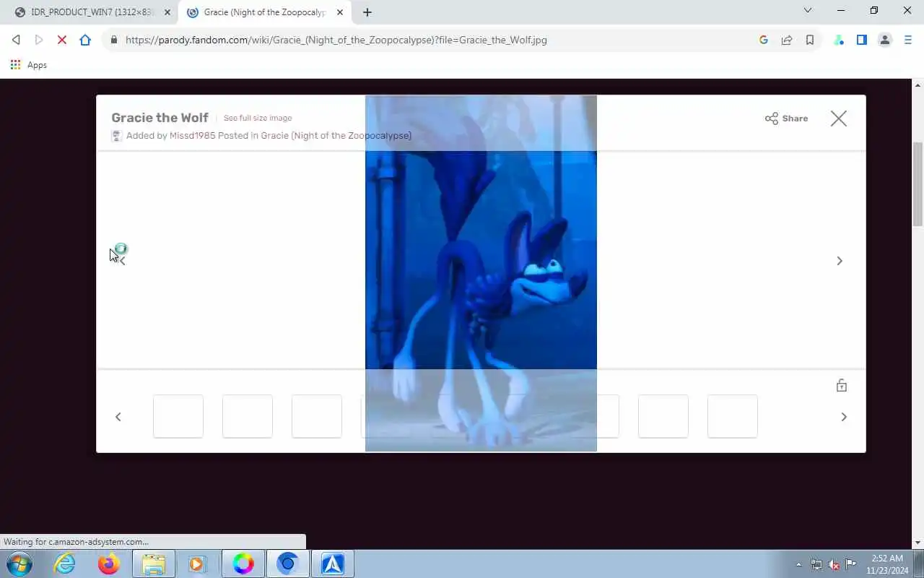Close the IDR_PRODUCT_WIN7 tab
The height and width of the screenshot is (578, 924).
(x=167, y=12)
